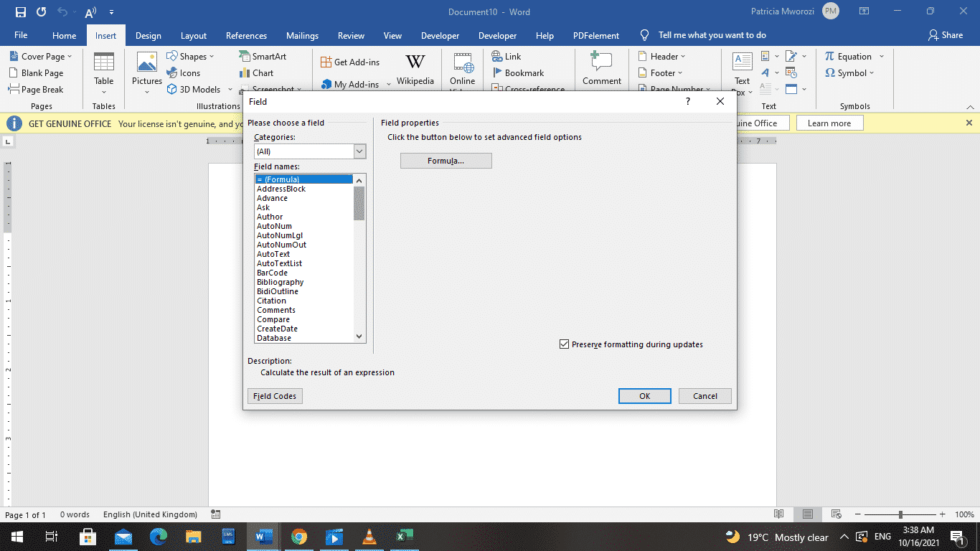980x551 pixels.
Task: Cancel the Field dialog
Action: tap(705, 396)
